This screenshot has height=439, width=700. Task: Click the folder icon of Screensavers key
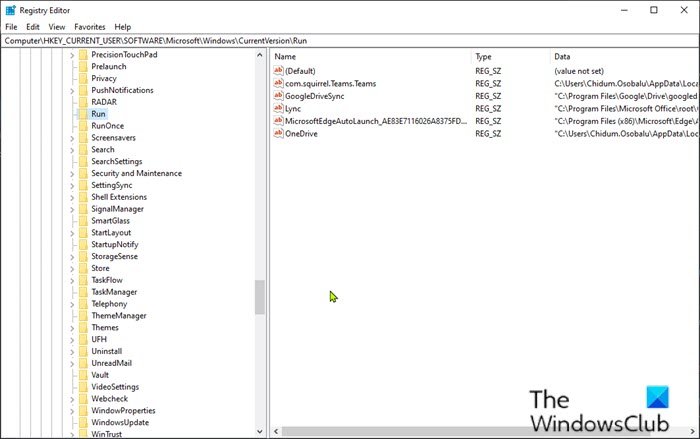83,138
